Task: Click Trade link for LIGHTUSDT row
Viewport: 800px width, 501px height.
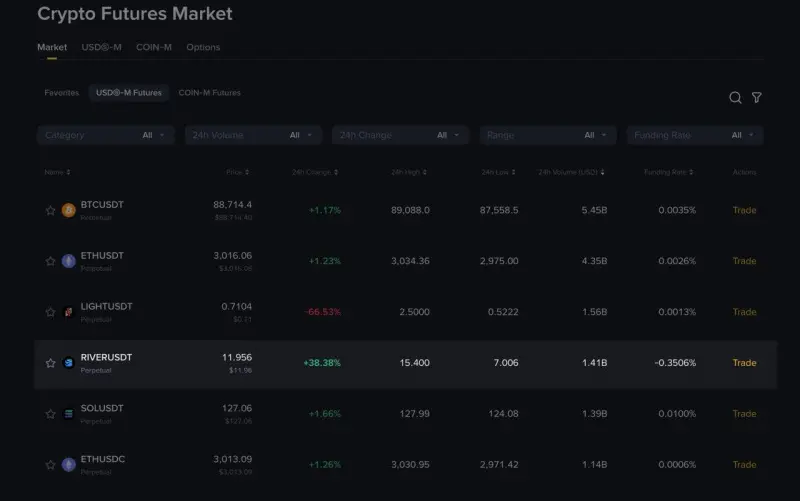Action: point(744,312)
